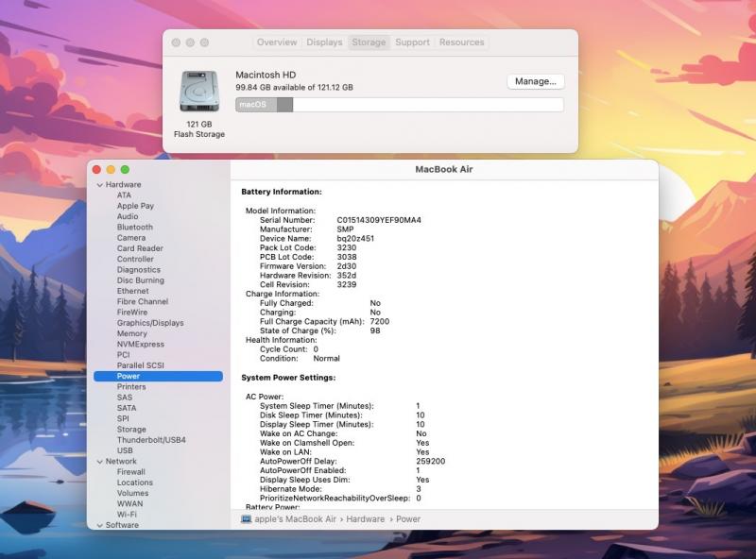The width and height of the screenshot is (756, 559).
Task: Select Wi-Fi under Network
Action: pyautogui.click(x=128, y=515)
